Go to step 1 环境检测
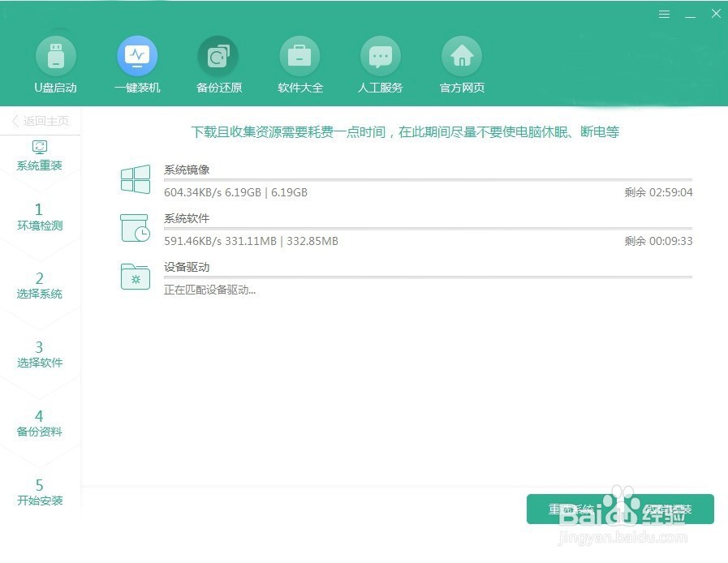The height and width of the screenshot is (563, 728). [x=40, y=217]
